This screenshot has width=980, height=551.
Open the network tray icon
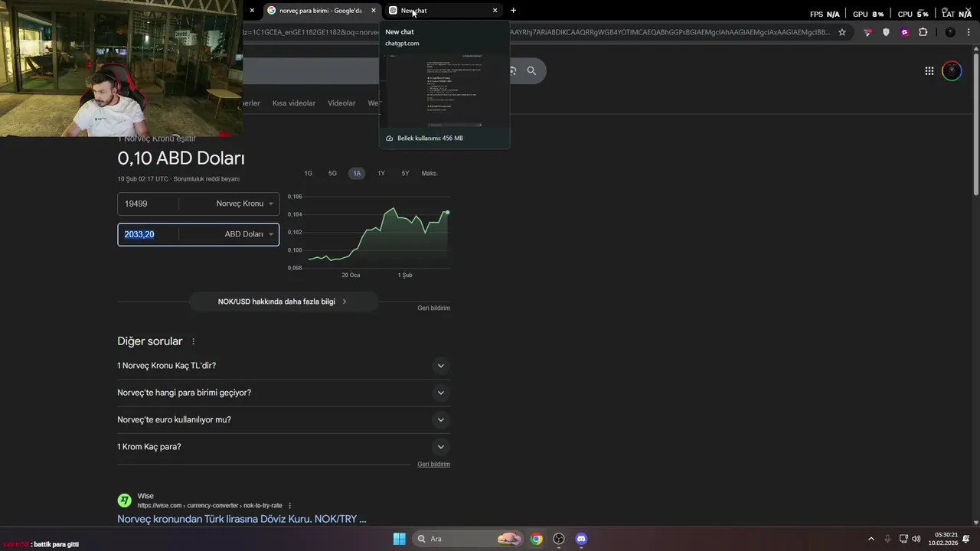903,539
